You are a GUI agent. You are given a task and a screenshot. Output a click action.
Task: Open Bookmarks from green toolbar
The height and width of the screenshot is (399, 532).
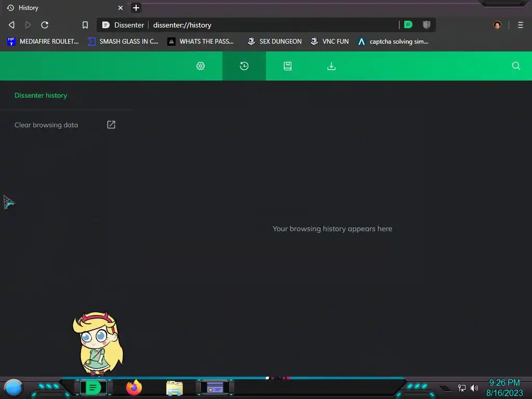tap(288, 66)
